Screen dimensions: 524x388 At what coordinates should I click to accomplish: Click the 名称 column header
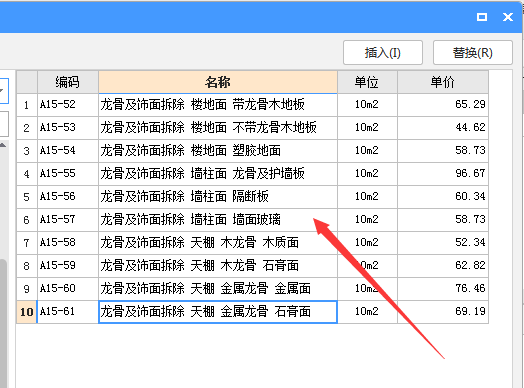tap(218, 82)
